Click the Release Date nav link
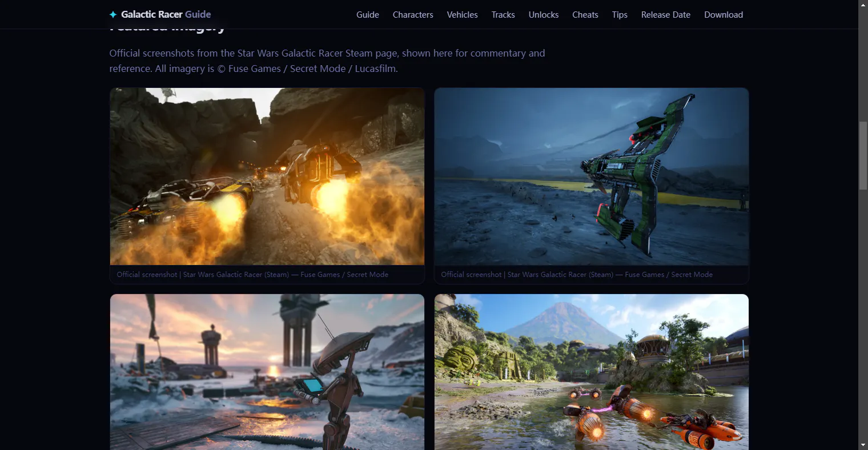868x450 pixels. [x=666, y=15]
